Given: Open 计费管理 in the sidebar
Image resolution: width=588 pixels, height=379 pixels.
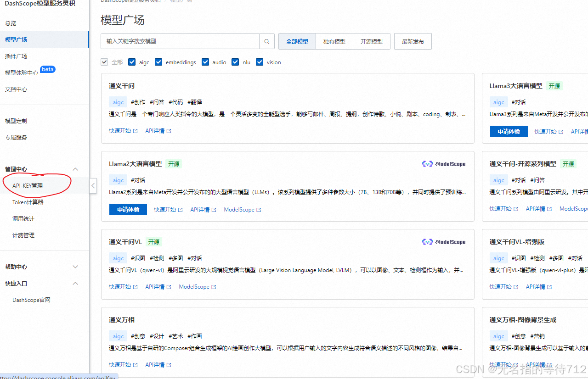Looking at the screenshot, I should click(23, 235).
